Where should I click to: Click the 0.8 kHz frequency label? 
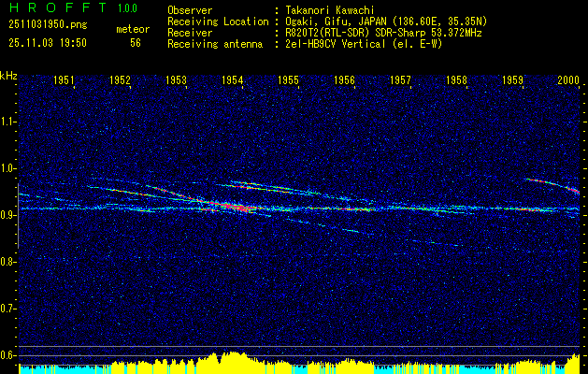tap(7, 262)
